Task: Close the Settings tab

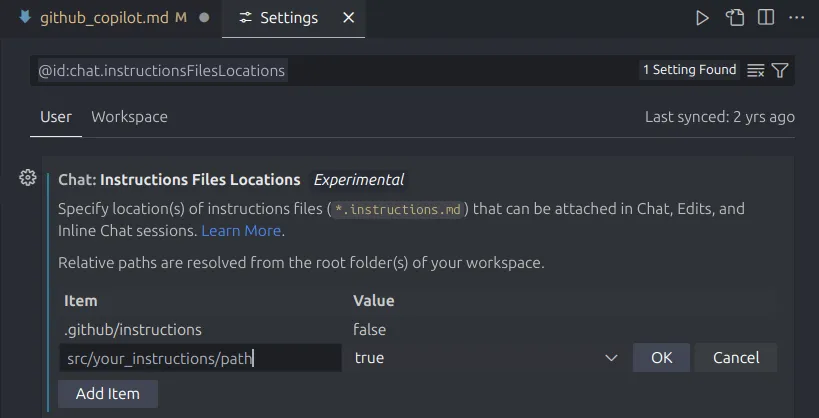Action: point(348,18)
